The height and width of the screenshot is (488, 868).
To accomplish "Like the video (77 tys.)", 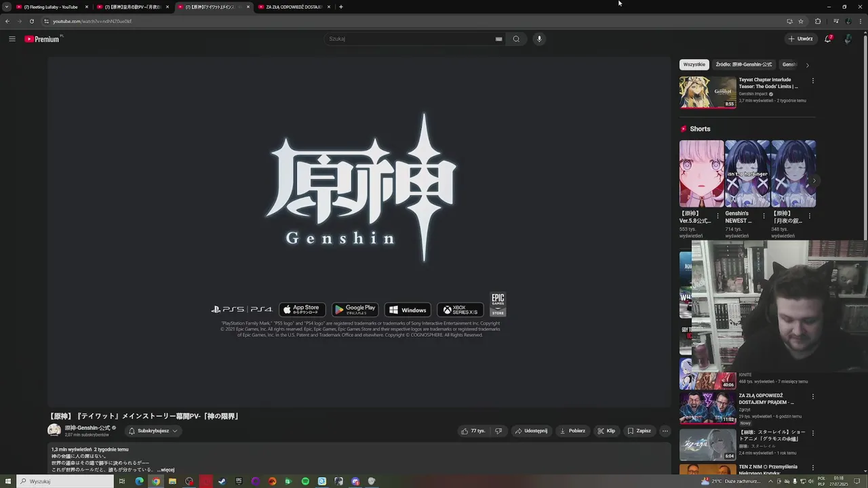I will click(x=473, y=430).
